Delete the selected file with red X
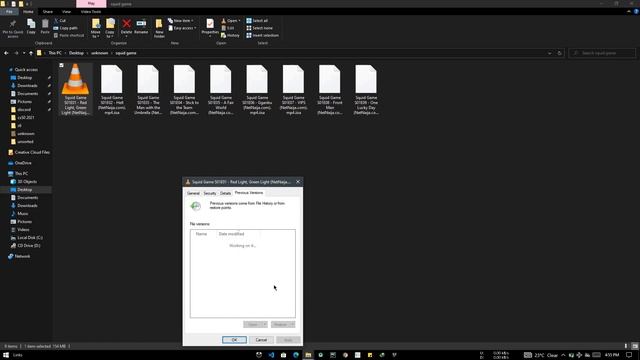The width and height of the screenshot is (640, 360). 127,27
